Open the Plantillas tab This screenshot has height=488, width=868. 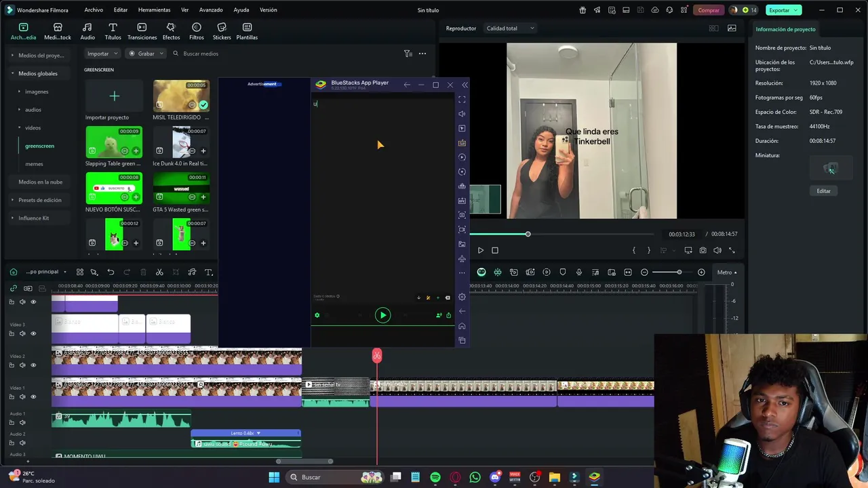[247, 31]
